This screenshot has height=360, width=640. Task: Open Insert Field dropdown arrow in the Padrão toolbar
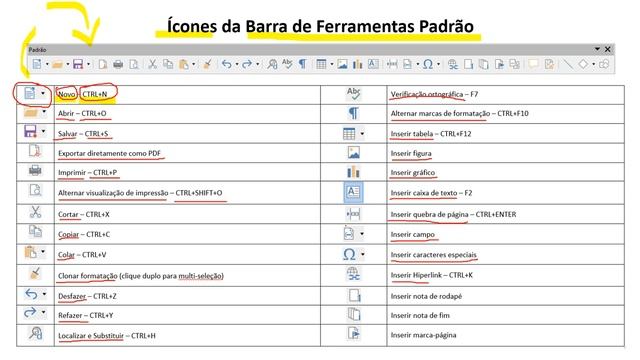[418, 64]
